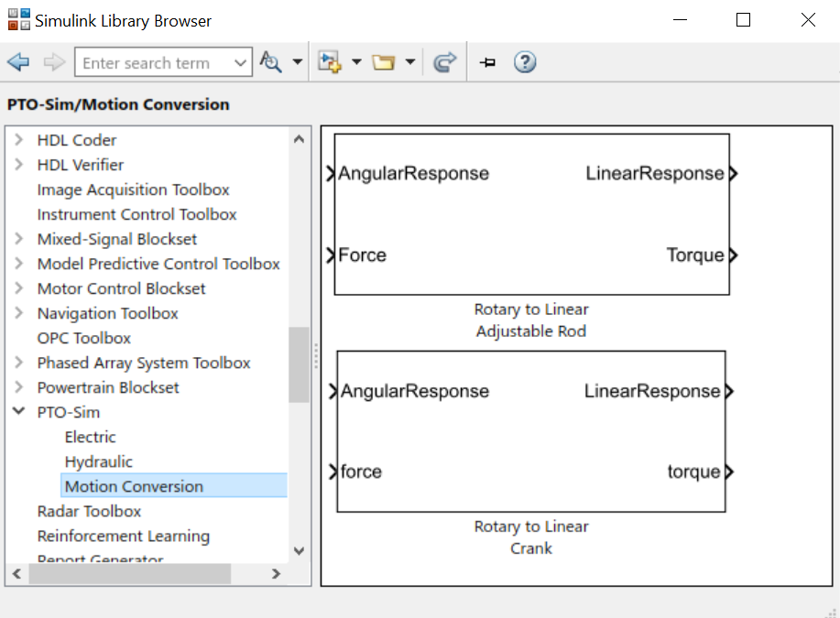Screen dimensions: 840x618
Task: Click the horizontal scrollbar thumb in tree
Action: click(x=130, y=573)
